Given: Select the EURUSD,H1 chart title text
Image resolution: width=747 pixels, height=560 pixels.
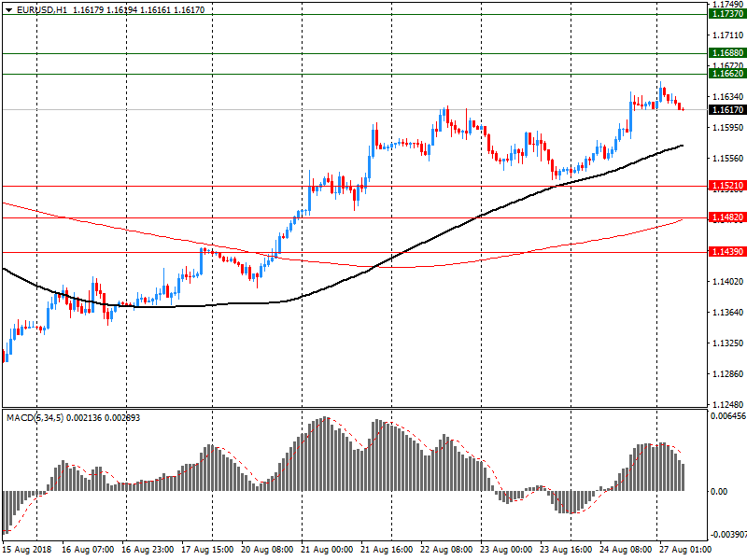Looking at the screenshot, I should tap(42, 10).
